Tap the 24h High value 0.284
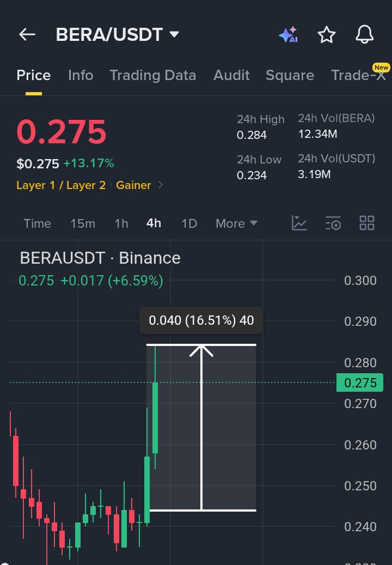The image size is (392, 565). (252, 135)
